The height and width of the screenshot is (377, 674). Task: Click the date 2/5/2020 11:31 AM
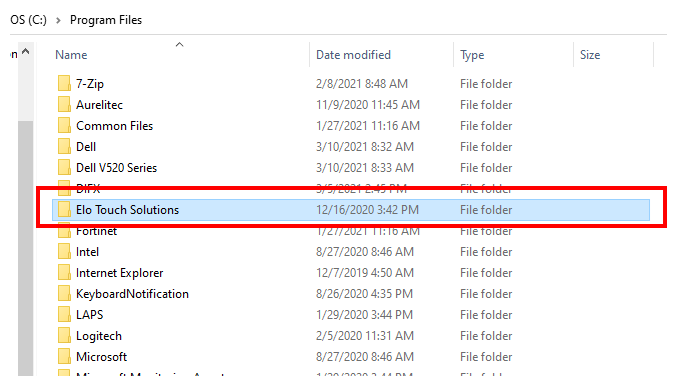click(x=365, y=336)
